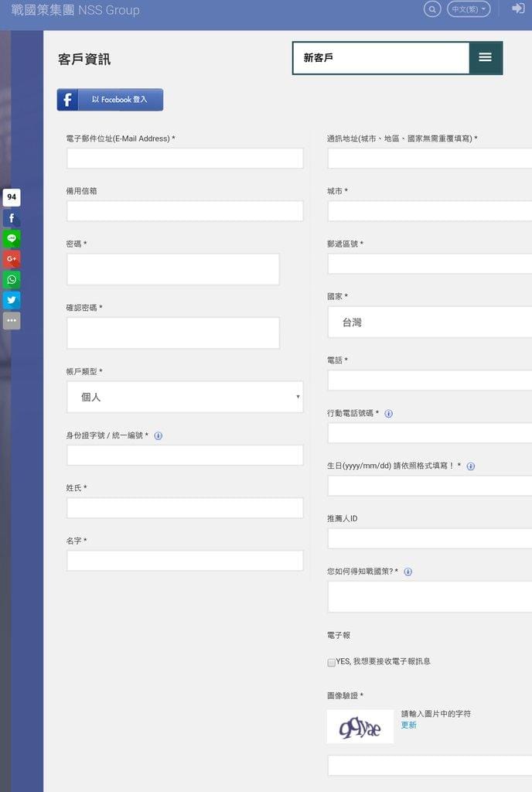Click the search magnifier icon in header
Image resolution: width=532 pixels, height=792 pixels.
432,9
